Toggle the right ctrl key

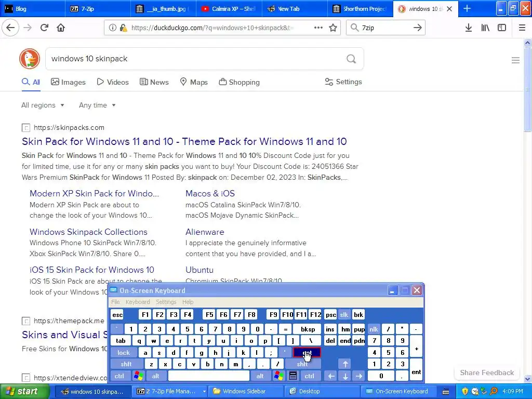tap(310, 376)
